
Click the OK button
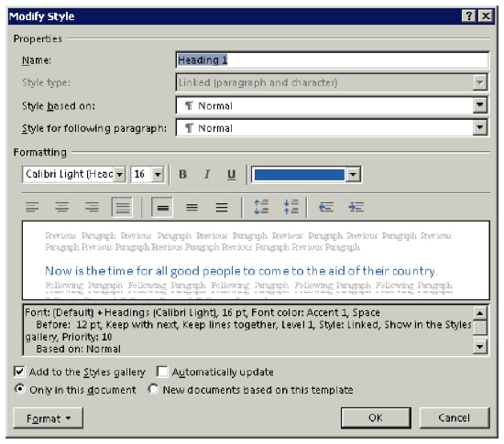pyautogui.click(x=376, y=417)
